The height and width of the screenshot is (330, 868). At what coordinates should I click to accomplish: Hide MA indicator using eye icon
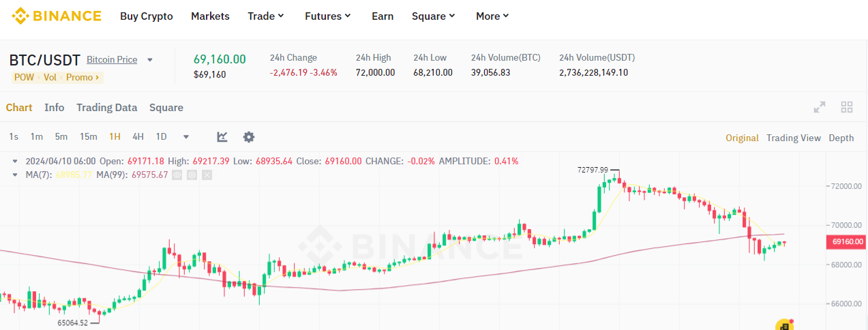177,175
